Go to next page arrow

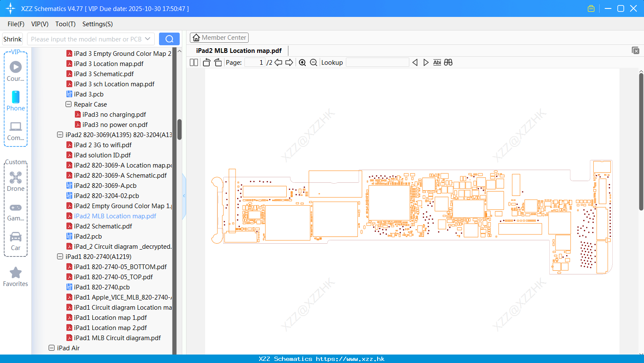[289, 63]
